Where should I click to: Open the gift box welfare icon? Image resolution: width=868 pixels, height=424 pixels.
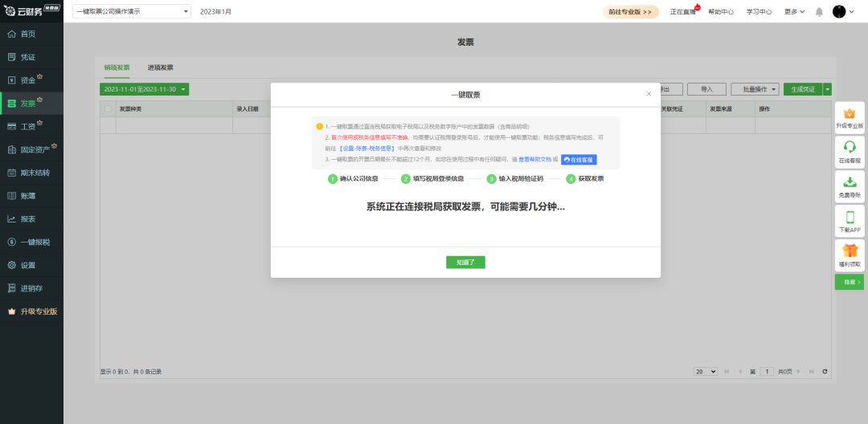[x=850, y=251]
